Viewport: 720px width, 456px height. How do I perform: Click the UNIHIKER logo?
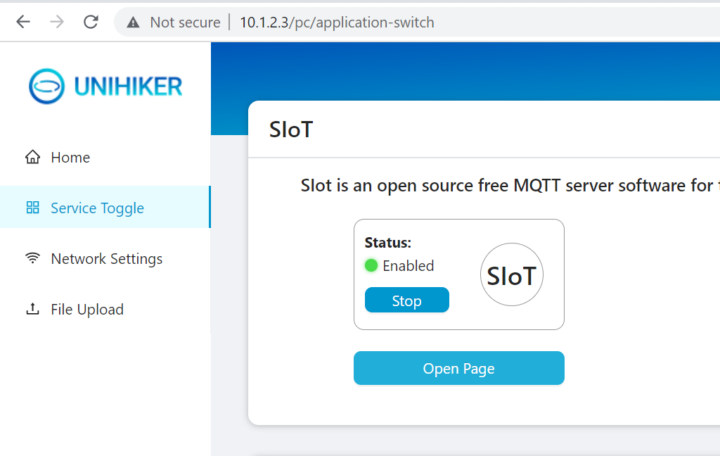tap(105, 86)
